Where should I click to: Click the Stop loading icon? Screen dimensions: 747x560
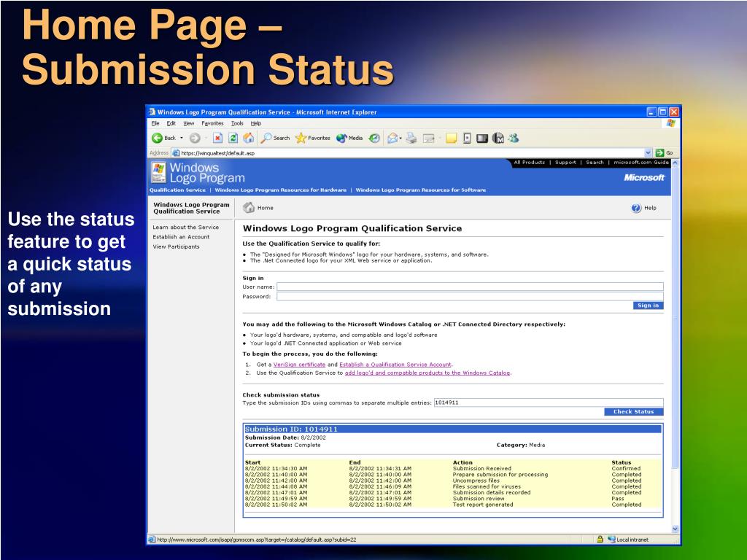(x=217, y=138)
